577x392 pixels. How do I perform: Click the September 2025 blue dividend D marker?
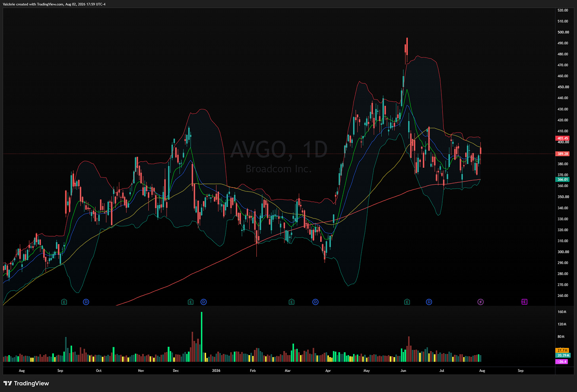86,302
